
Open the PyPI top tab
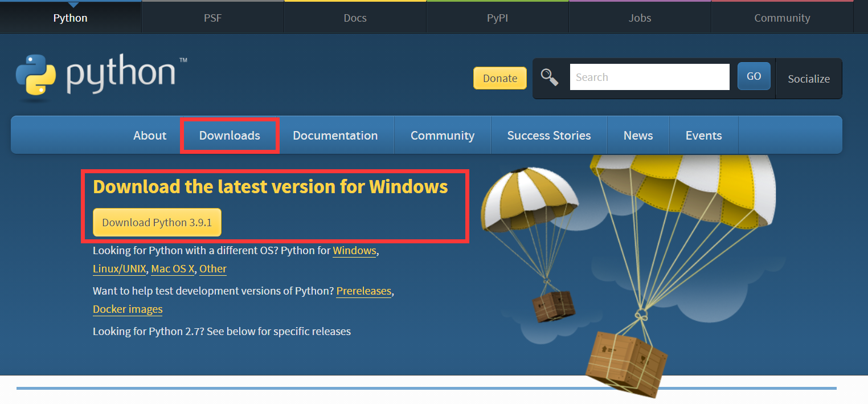(497, 18)
